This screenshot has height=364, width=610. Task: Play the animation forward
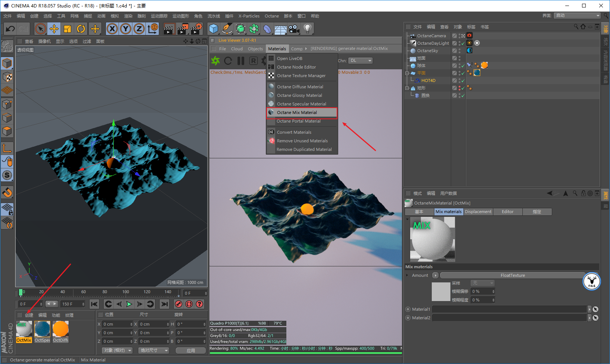[129, 304]
